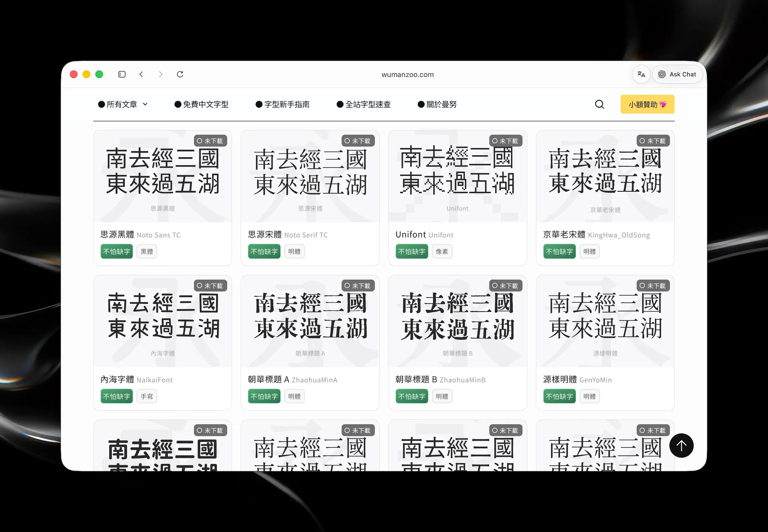768x532 pixels.
Task: Open the 源樣明體 preview thumbnail
Action: coord(605,321)
